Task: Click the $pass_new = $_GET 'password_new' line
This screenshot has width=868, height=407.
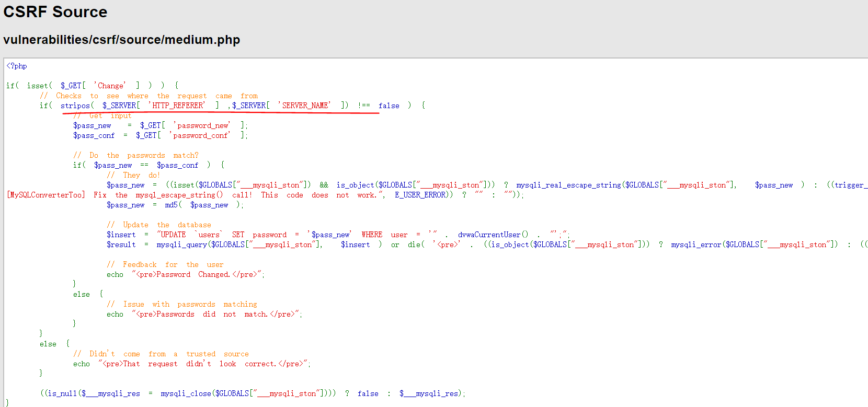Action: click(161, 125)
